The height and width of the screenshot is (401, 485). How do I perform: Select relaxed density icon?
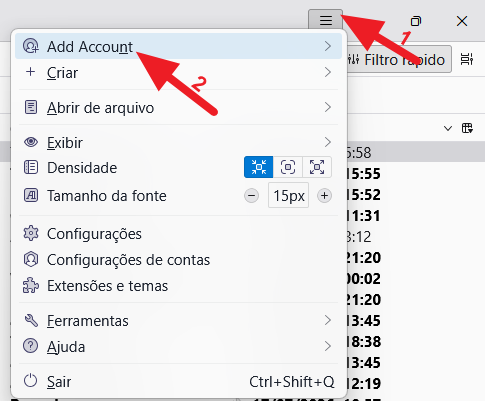pos(317,167)
